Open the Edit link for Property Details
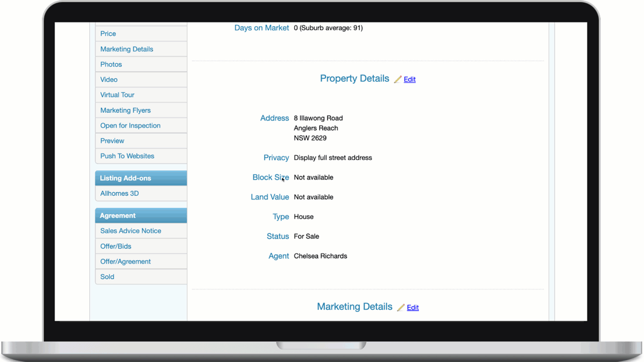 point(410,79)
